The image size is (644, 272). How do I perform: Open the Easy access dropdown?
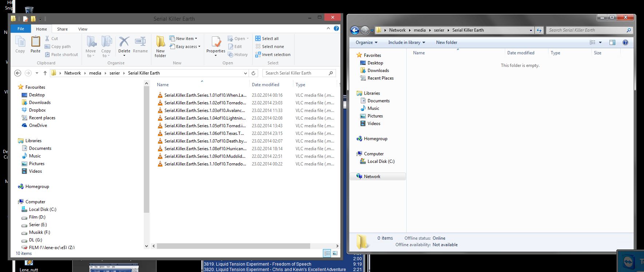click(185, 47)
